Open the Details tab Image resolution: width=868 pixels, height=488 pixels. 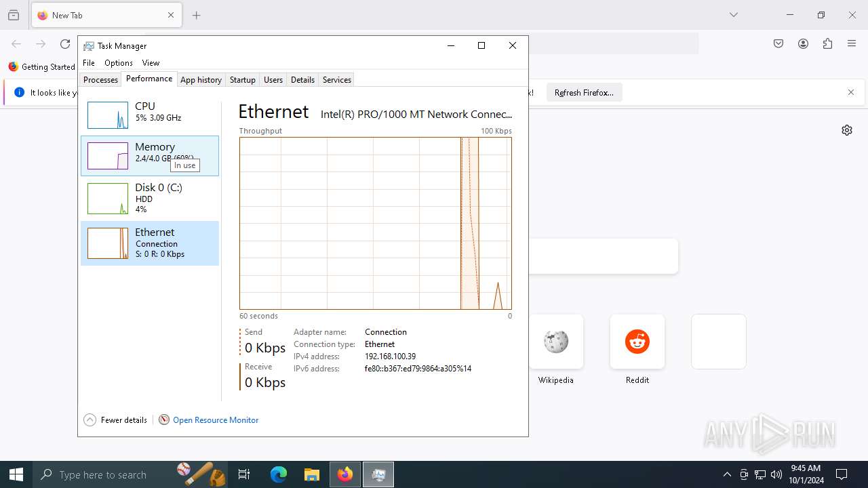pos(302,79)
